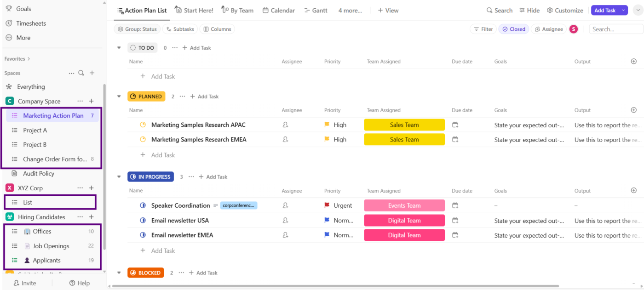Switch to the Gantt view tab
The width and height of the screenshot is (644, 290).
(316, 10)
